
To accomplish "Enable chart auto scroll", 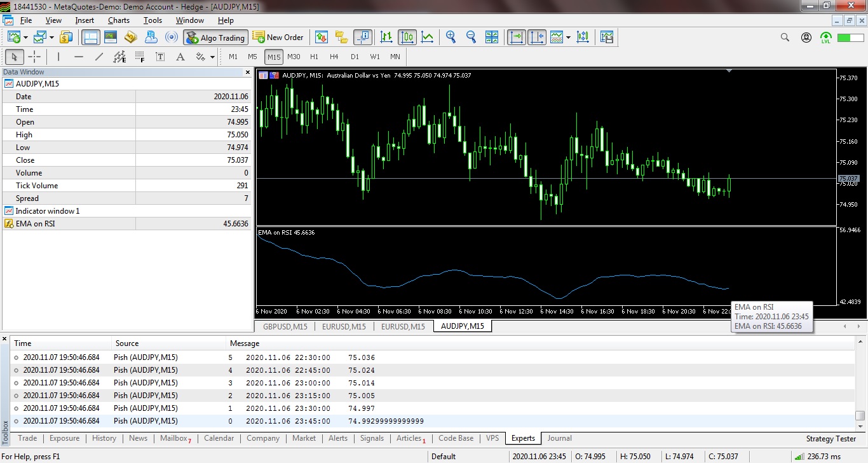I will [x=517, y=37].
